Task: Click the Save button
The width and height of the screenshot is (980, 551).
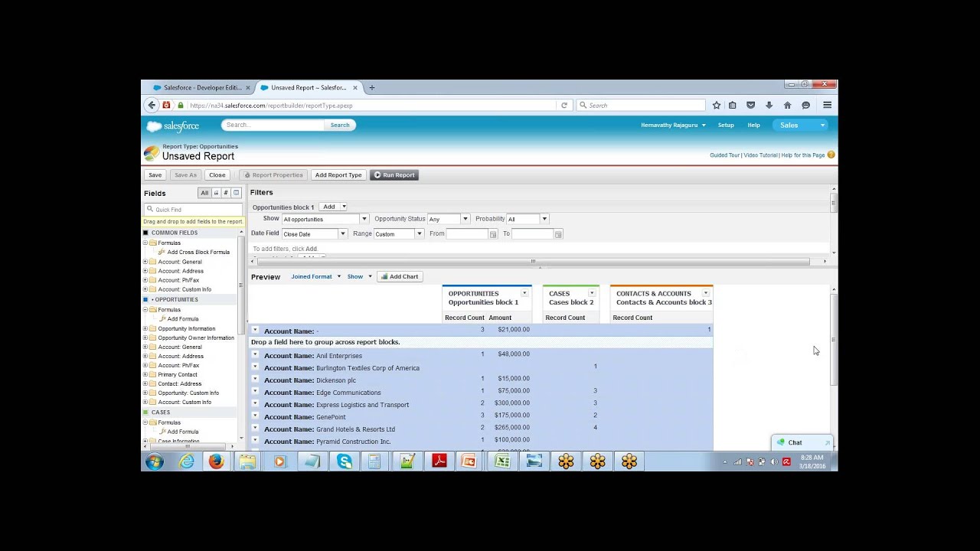Action: coord(155,175)
